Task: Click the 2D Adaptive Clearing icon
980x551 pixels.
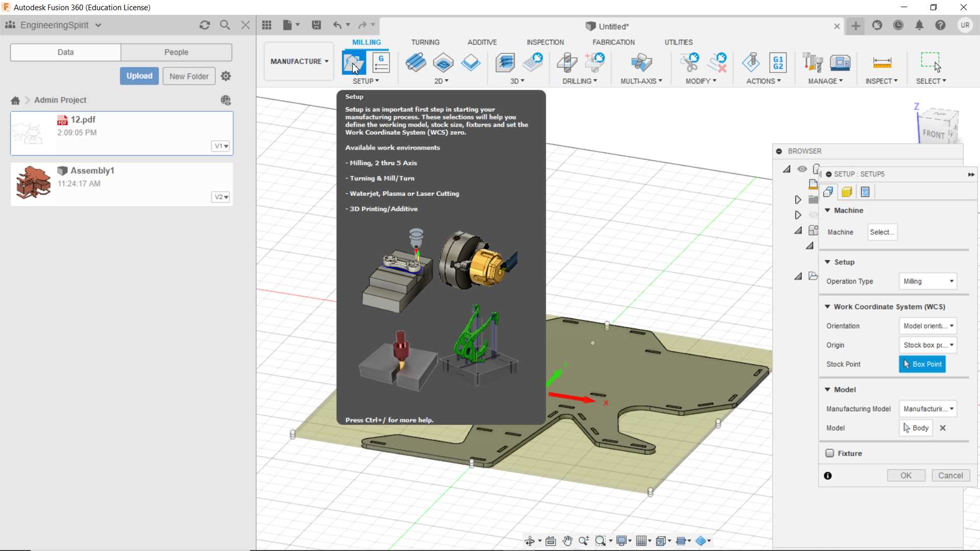Action: coord(416,63)
